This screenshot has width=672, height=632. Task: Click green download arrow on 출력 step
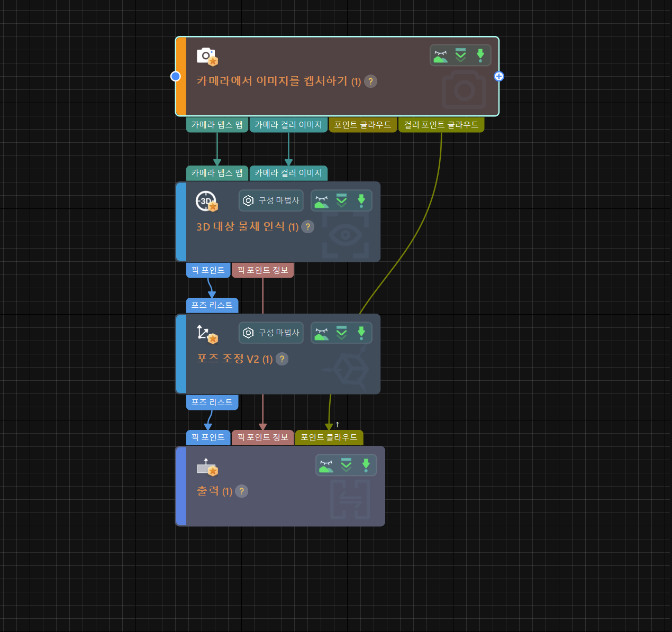point(366,465)
